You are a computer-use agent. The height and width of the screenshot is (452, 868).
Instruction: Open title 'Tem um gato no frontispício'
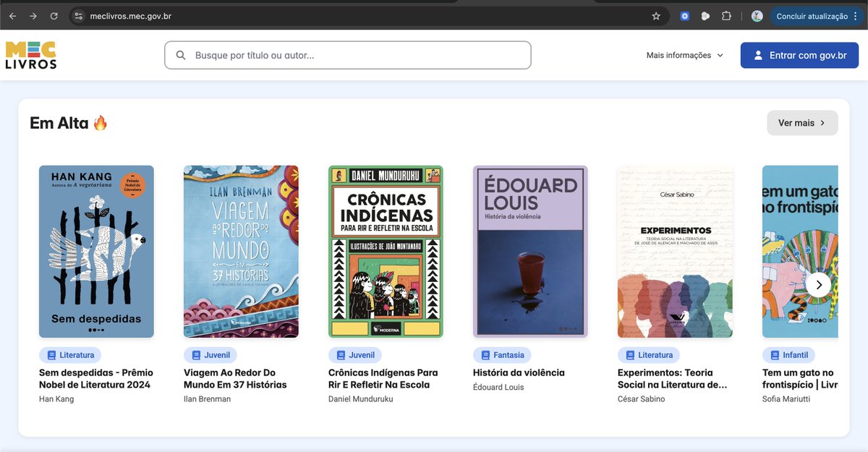tap(799, 379)
